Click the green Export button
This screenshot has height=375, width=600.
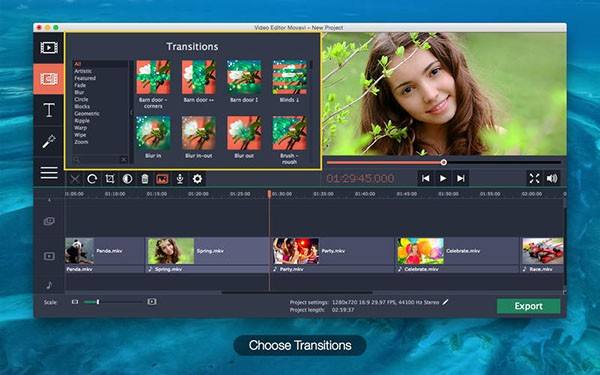tap(528, 306)
